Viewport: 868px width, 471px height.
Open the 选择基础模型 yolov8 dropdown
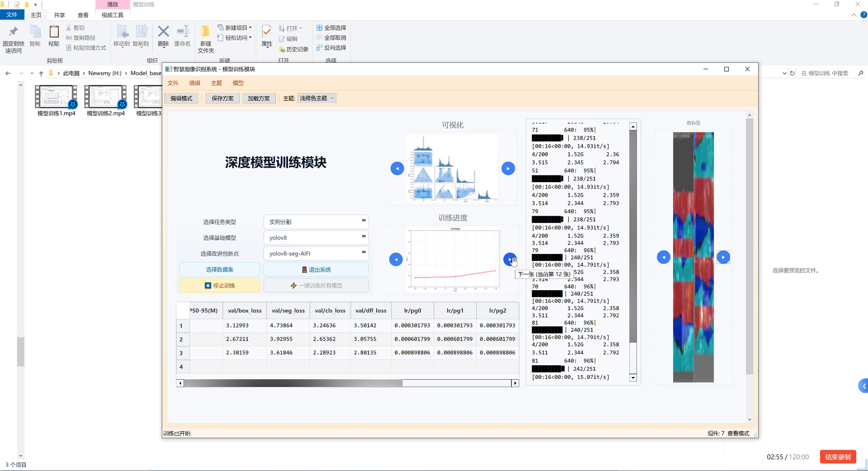(316, 238)
